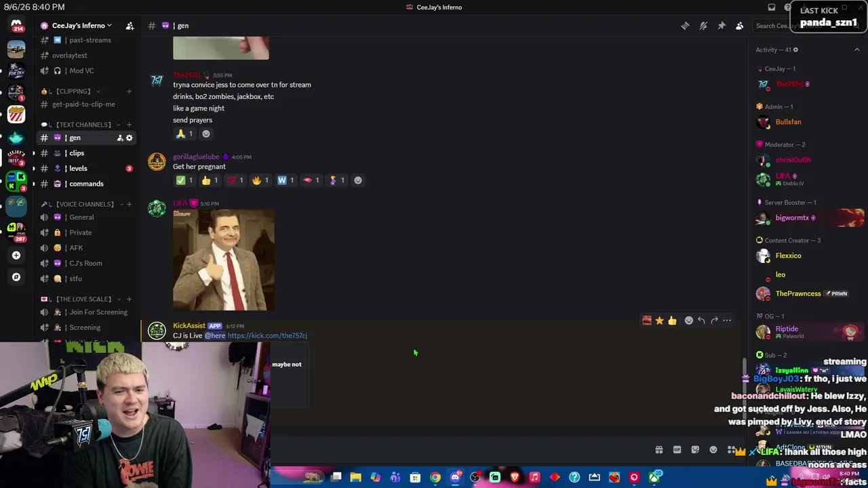Toggle the last emoji reaction before add-reaction button

point(336,180)
